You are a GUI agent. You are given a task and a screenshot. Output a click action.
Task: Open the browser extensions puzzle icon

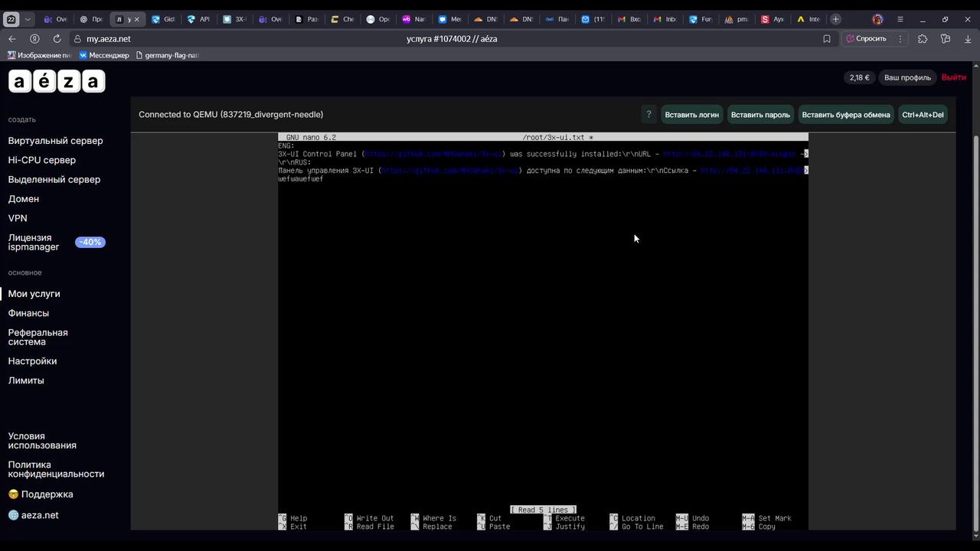tap(923, 39)
